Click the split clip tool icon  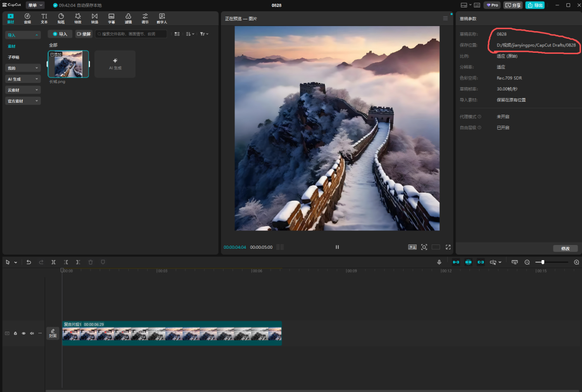point(53,262)
